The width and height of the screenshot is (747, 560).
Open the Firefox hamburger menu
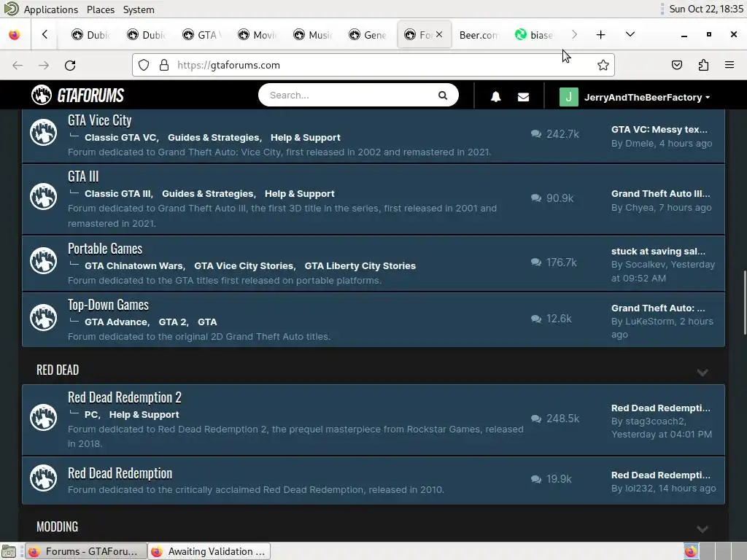(729, 65)
